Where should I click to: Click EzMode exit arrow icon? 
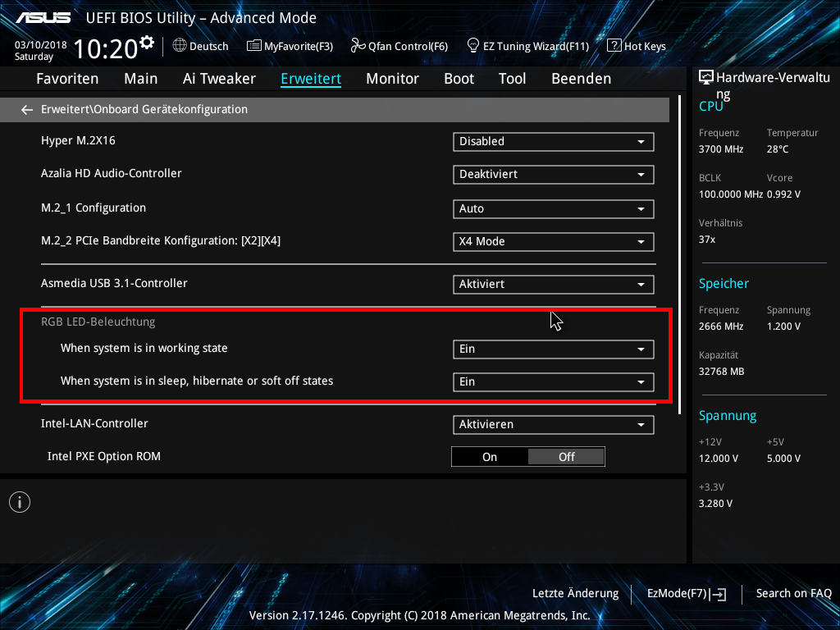[719, 594]
